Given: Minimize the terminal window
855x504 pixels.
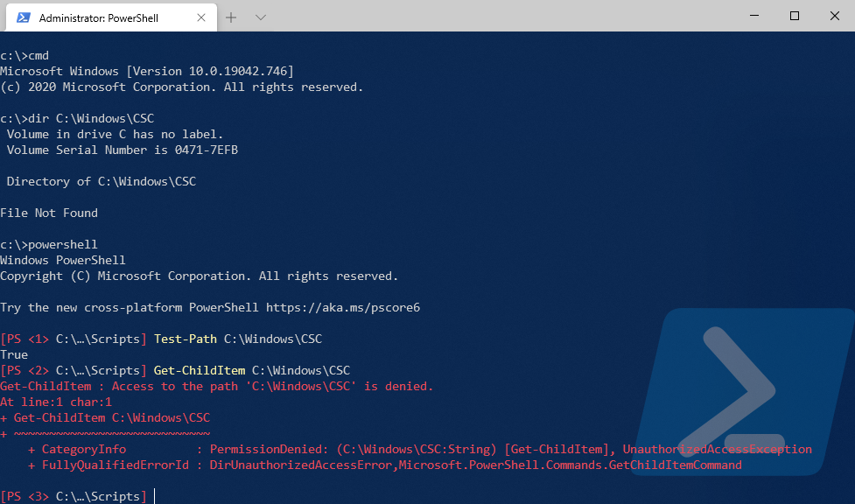Looking at the screenshot, I should tap(753, 16).
